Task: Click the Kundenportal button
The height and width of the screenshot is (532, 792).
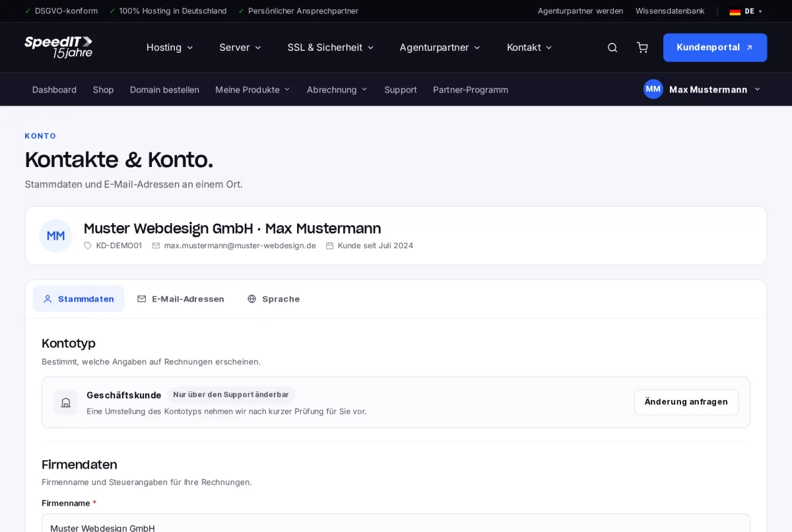Action: [715, 48]
